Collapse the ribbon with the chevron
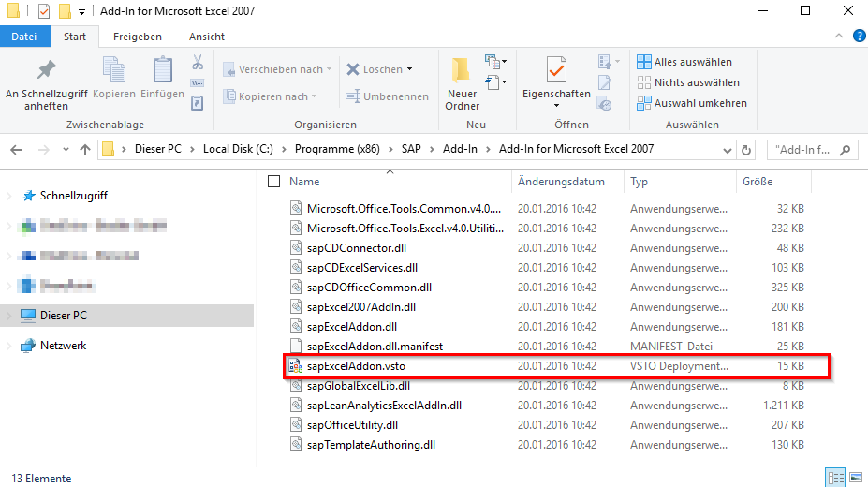868x487 pixels. pos(839,36)
